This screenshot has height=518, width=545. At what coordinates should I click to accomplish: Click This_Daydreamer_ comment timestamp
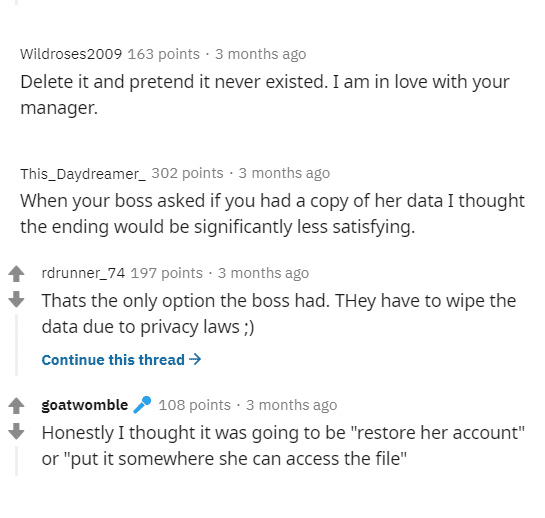click(x=284, y=173)
